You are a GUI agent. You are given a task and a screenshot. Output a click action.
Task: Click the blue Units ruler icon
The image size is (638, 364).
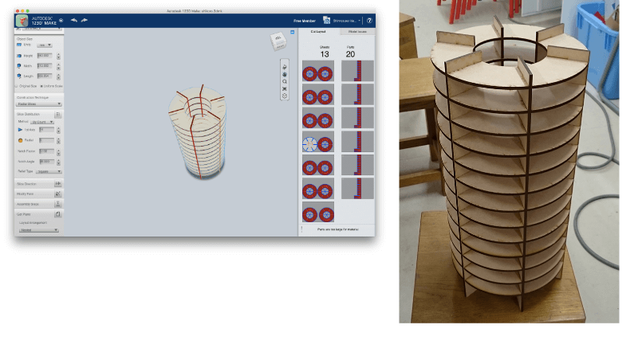[x=19, y=45]
